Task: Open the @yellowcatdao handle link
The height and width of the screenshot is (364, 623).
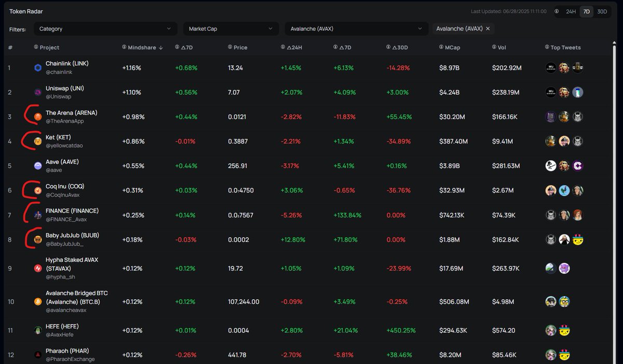Action: click(64, 146)
